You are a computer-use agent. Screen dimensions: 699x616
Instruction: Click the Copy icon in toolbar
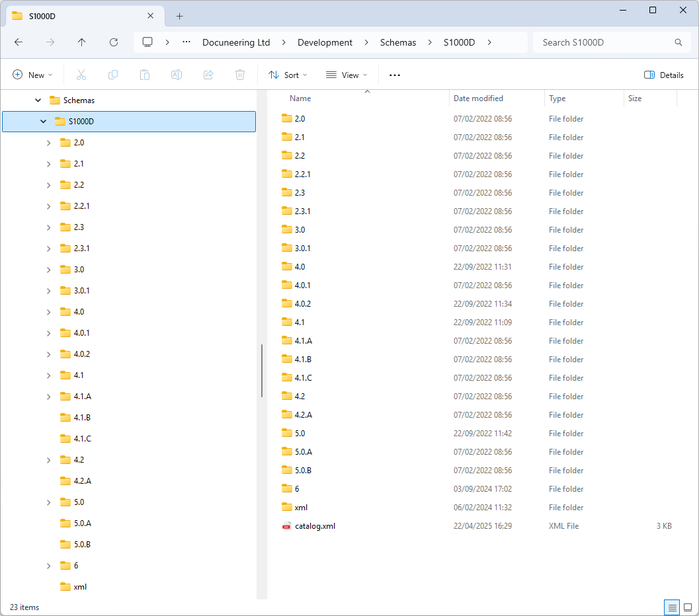tap(113, 75)
